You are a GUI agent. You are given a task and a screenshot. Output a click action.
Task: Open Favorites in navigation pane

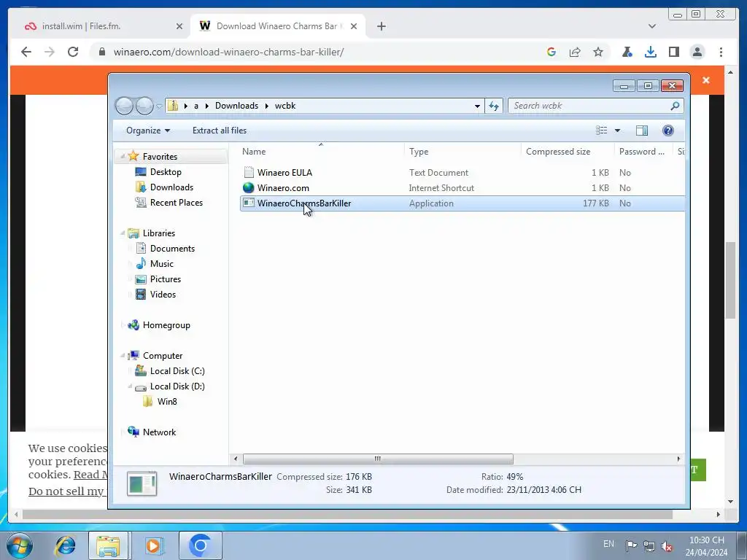point(160,157)
